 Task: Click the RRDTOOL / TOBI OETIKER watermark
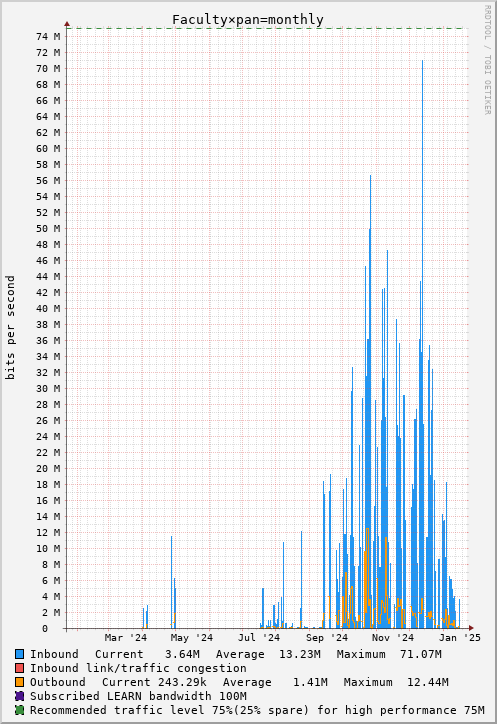click(x=487, y=60)
